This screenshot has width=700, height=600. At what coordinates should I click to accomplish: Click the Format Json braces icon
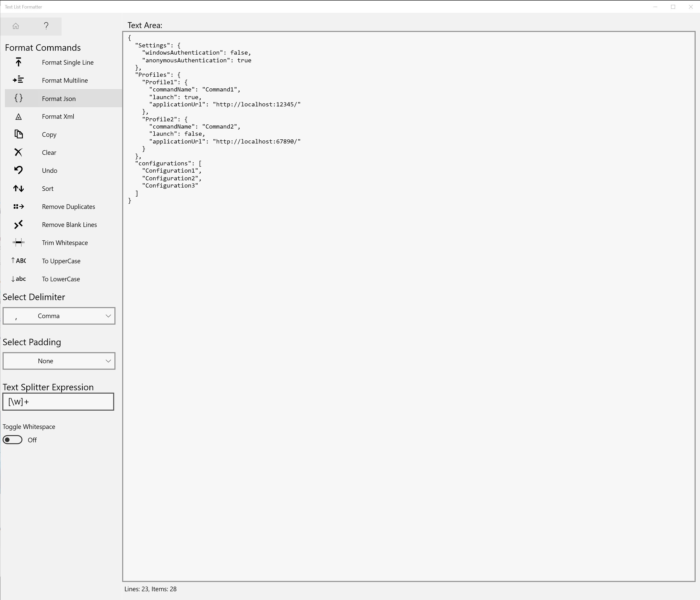[19, 98]
